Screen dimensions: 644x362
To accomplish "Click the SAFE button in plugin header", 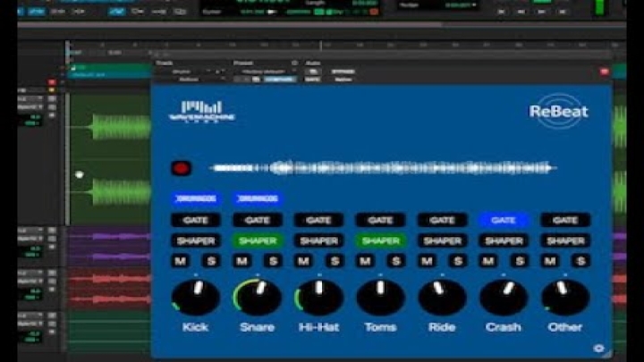I will (313, 80).
